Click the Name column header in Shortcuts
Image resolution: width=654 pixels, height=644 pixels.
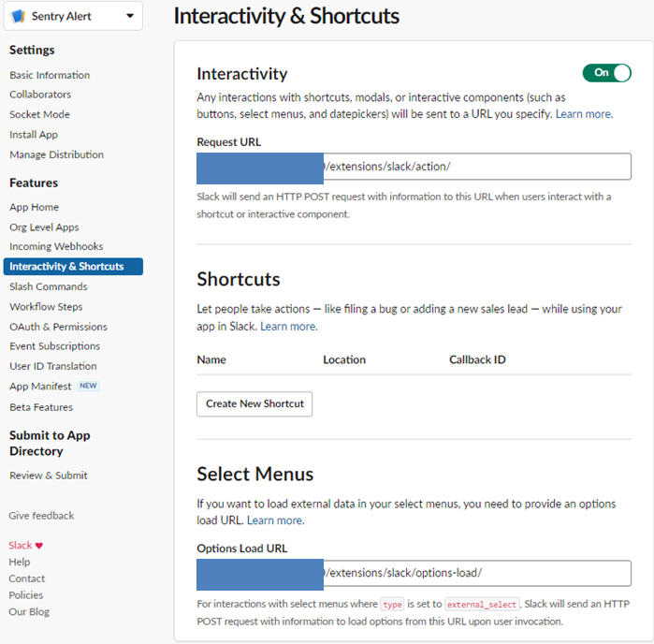(x=211, y=359)
